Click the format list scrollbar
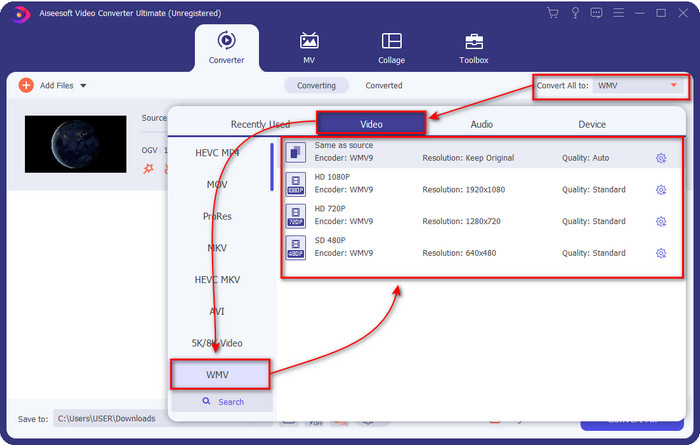The width and height of the screenshot is (700, 445). point(271,166)
